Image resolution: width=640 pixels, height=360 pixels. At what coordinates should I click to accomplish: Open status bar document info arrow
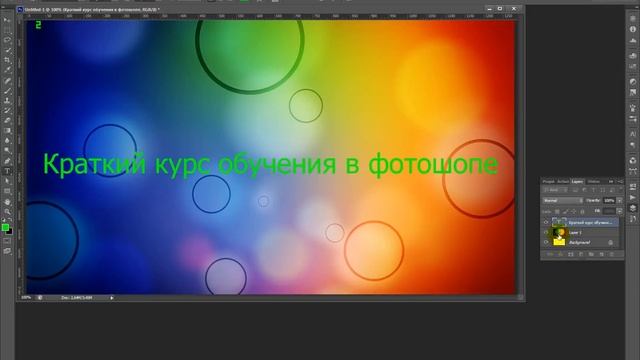pos(111,298)
